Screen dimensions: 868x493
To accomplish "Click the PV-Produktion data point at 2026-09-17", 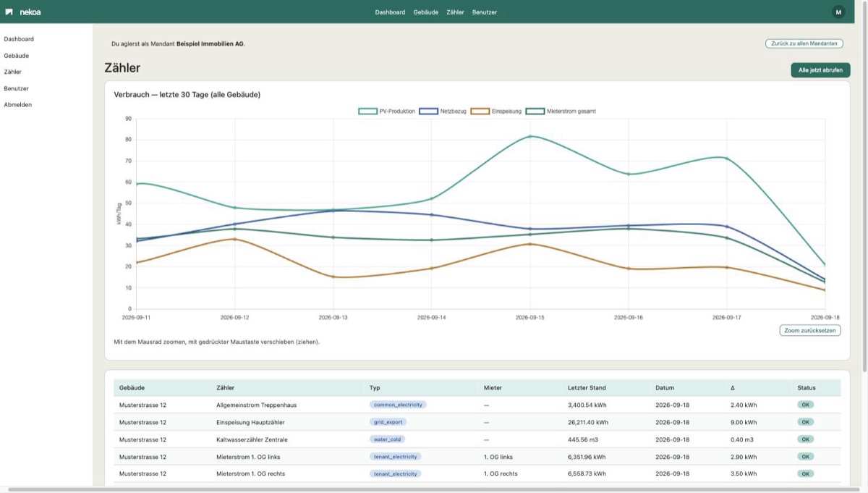I will click(727, 158).
